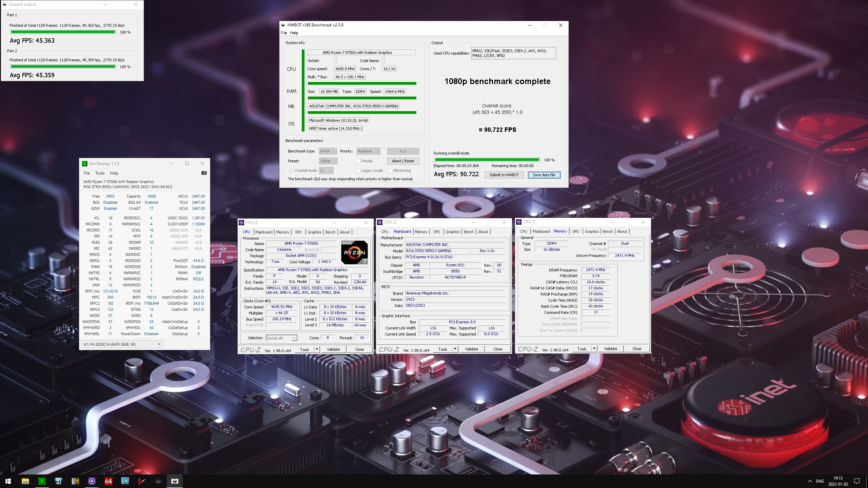Click the RAM Speed 2469.6 MHz field
Viewport: 868px width, 488px height.
pyautogui.click(x=395, y=91)
